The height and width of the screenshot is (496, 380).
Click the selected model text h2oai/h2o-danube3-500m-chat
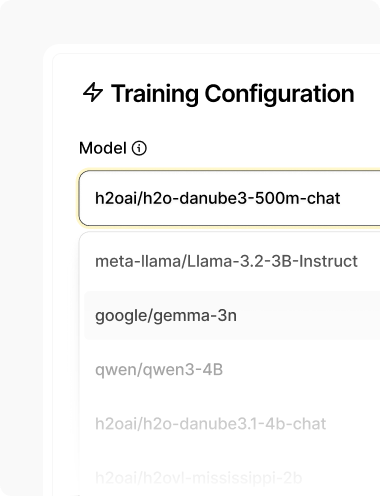[x=217, y=198]
